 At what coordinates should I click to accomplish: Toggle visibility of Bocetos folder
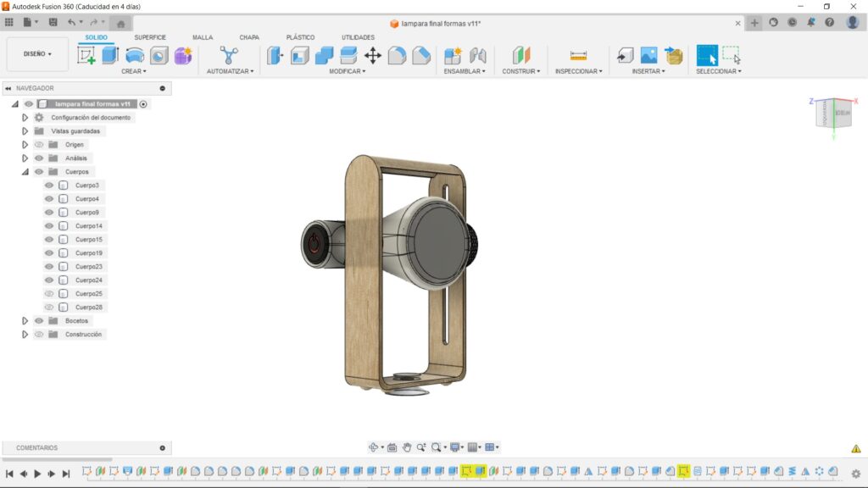point(38,321)
